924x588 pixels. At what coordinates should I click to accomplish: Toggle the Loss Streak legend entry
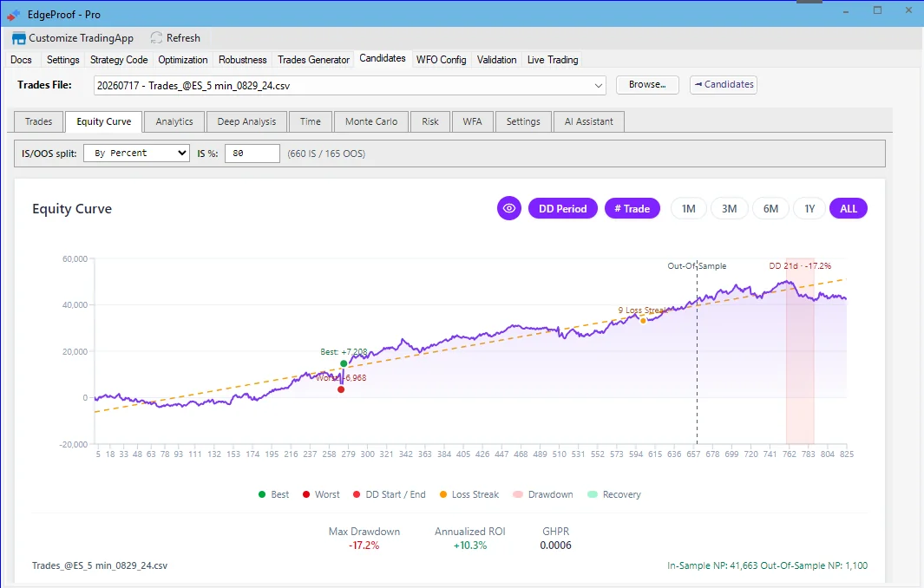click(469, 494)
